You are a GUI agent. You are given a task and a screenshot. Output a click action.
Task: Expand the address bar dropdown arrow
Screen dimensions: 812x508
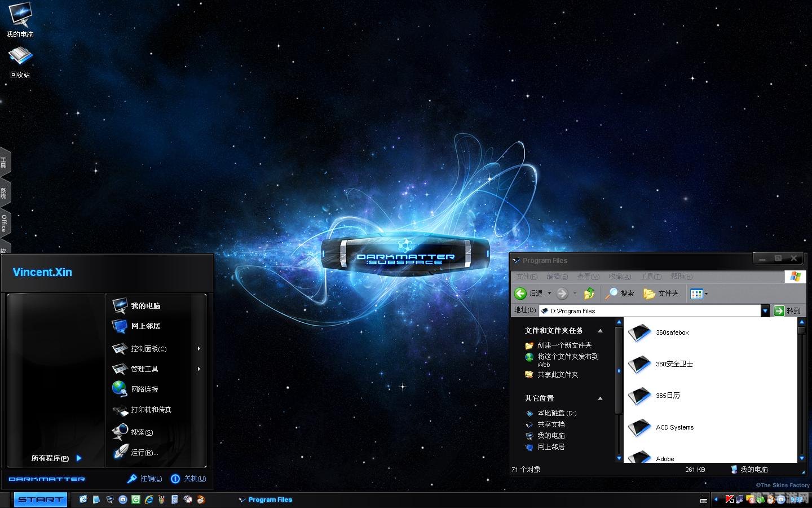765,310
